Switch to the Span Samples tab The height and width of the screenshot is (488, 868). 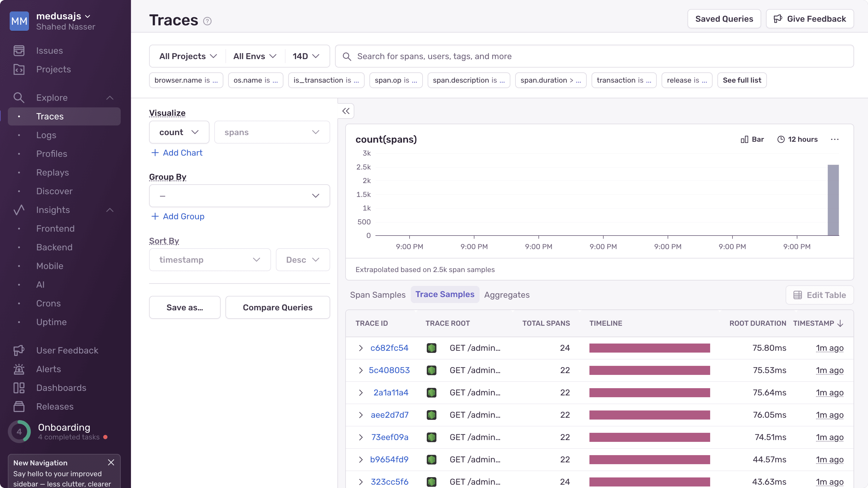tap(377, 295)
